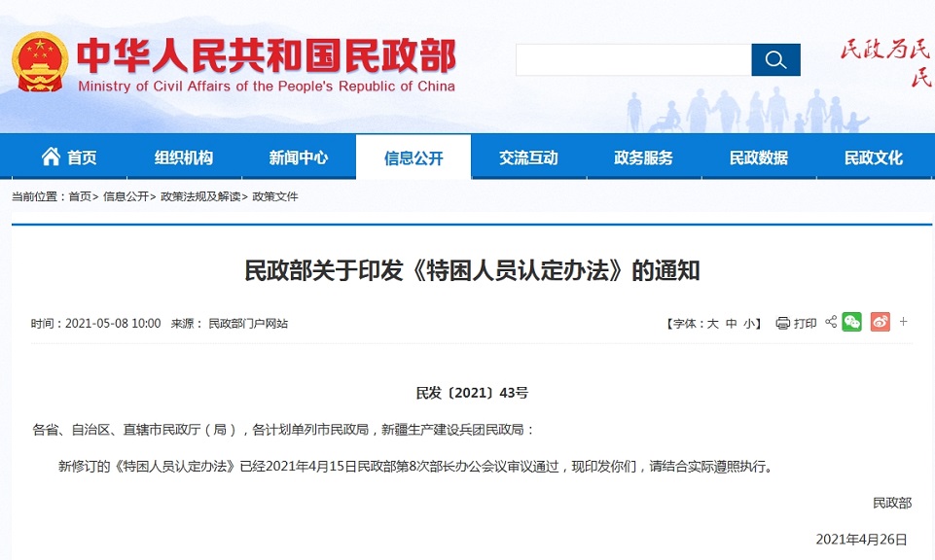Set font size to small (小)
Screen dimensions: 935x560
(749, 324)
